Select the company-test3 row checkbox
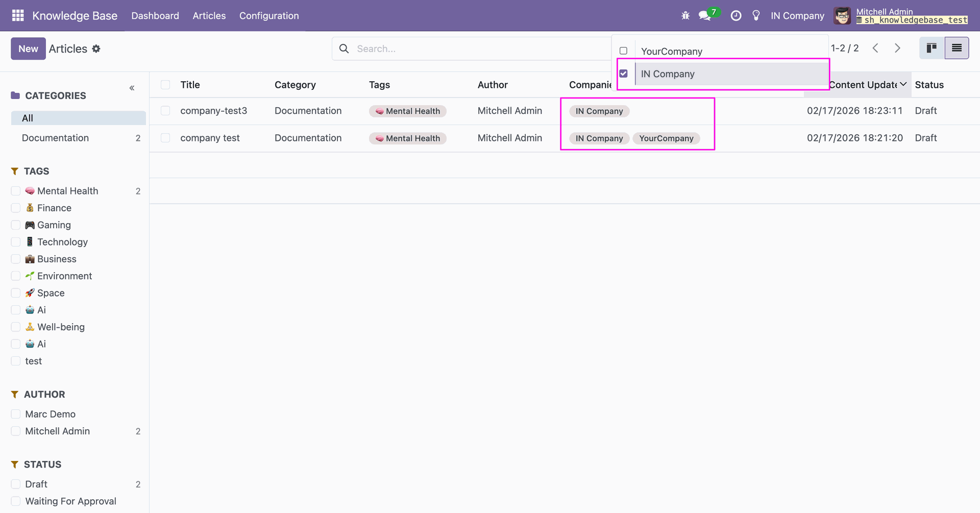The image size is (980, 513). pyautogui.click(x=165, y=111)
